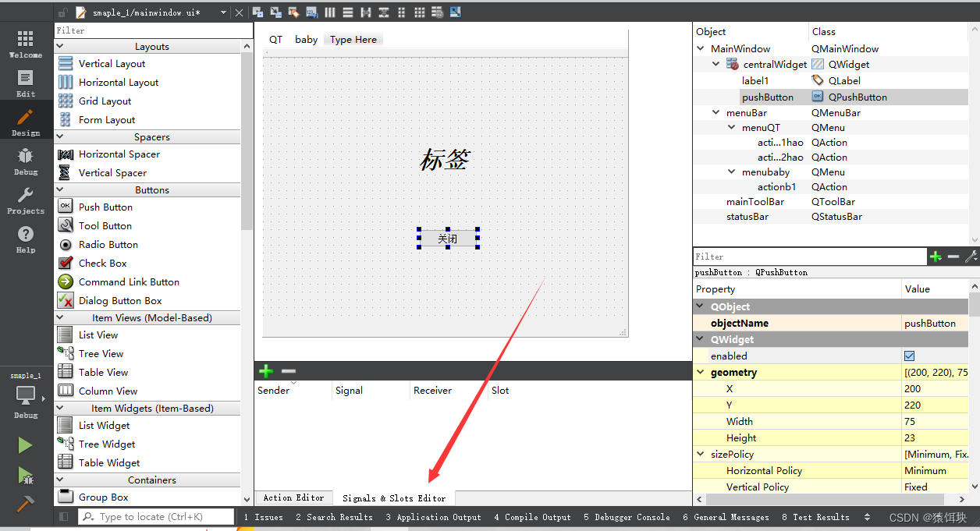Click Break Layout toolbar icon
This screenshot has width=980, height=531.
438,12
